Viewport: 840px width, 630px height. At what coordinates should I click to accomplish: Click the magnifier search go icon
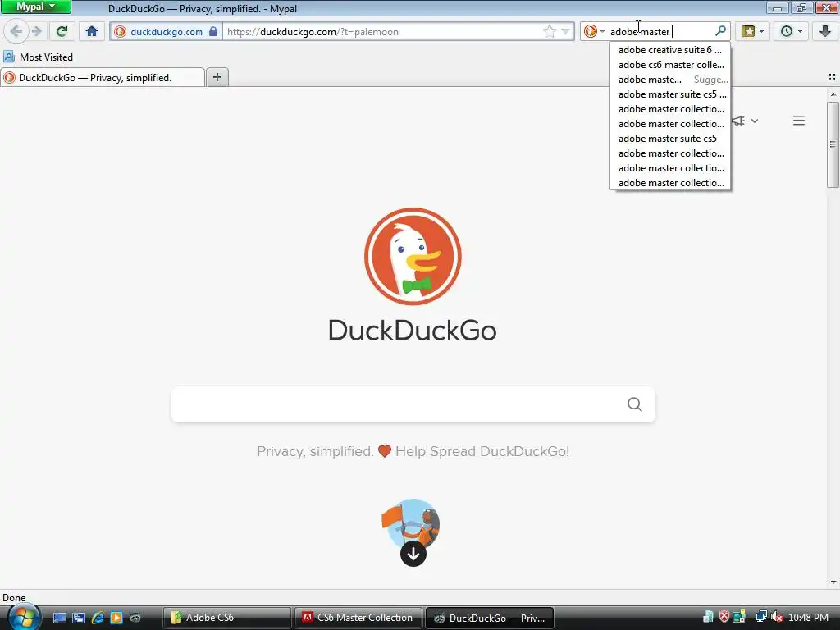[720, 31]
